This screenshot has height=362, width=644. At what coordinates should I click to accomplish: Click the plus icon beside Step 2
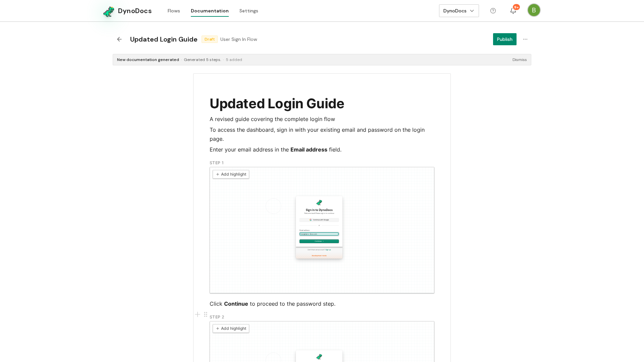[x=198, y=314]
